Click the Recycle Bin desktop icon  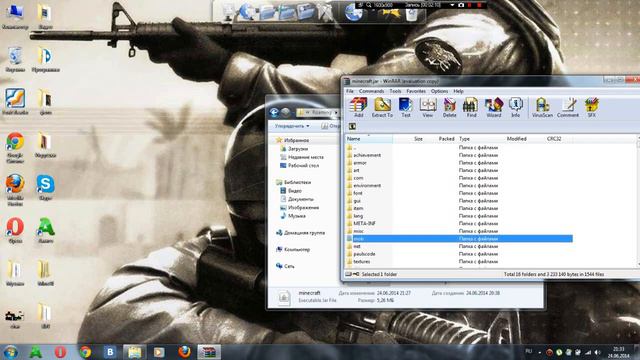(15, 60)
